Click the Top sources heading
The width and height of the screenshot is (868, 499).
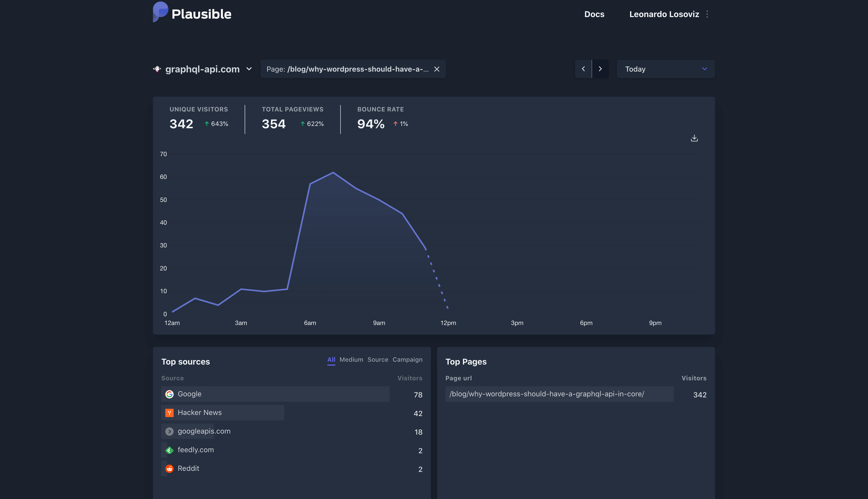click(x=185, y=361)
